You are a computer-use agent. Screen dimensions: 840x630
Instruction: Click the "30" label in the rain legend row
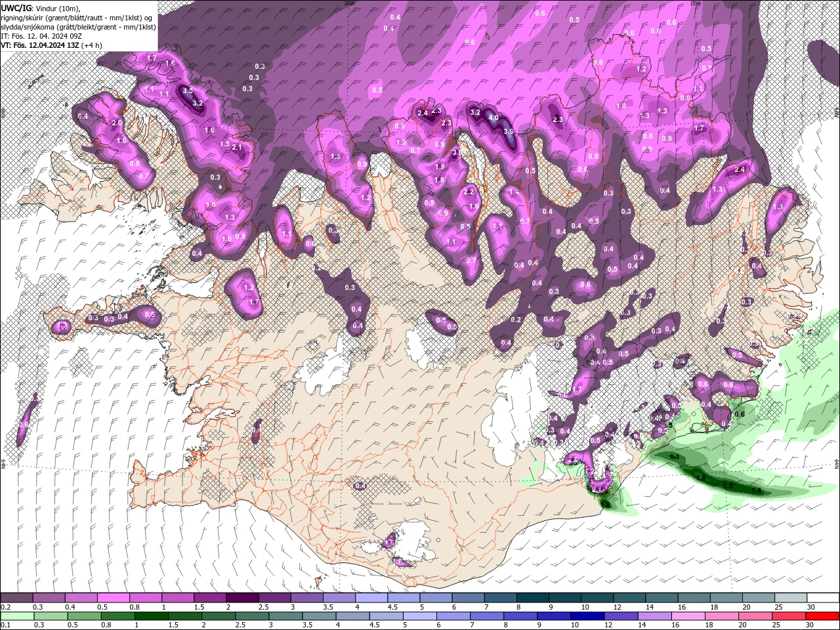tap(810, 625)
